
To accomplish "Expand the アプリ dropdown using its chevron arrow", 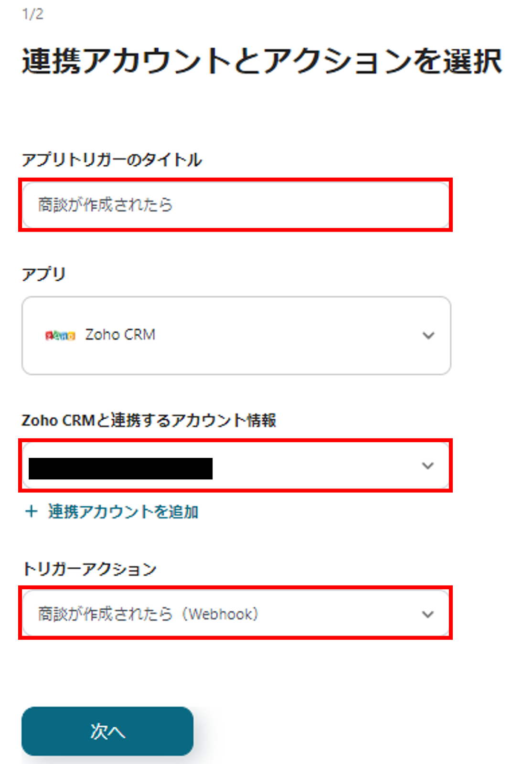I will [x=428, y=336].
